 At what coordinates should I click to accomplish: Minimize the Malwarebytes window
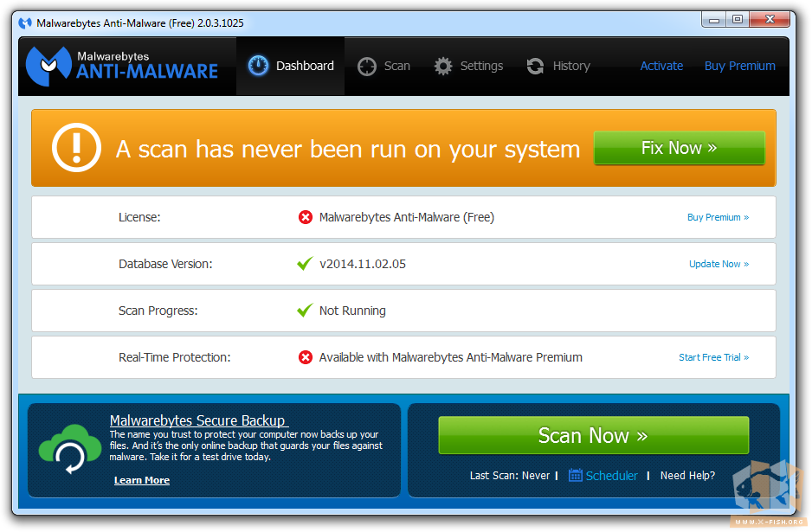(714, 20)
